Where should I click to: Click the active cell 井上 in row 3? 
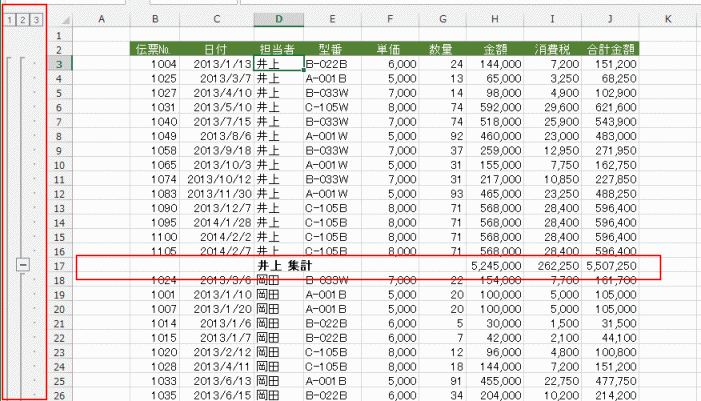pyautogui.click(x=278, y=63)
